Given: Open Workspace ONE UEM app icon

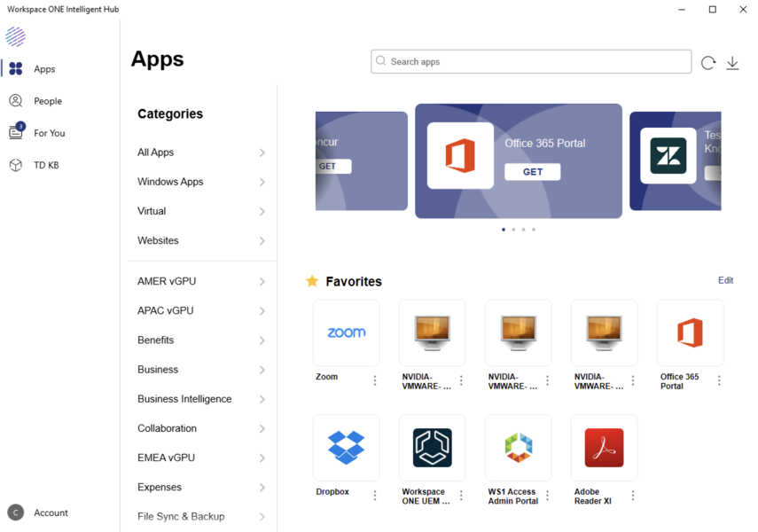Looking at the screenshot, I should [x=432, y=447].
